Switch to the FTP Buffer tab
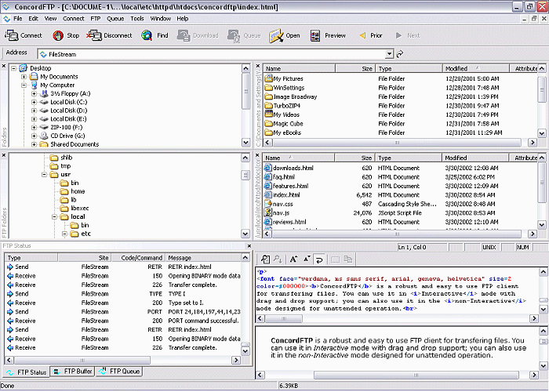Viewport: 549px width, 392px height. [72, 372]
